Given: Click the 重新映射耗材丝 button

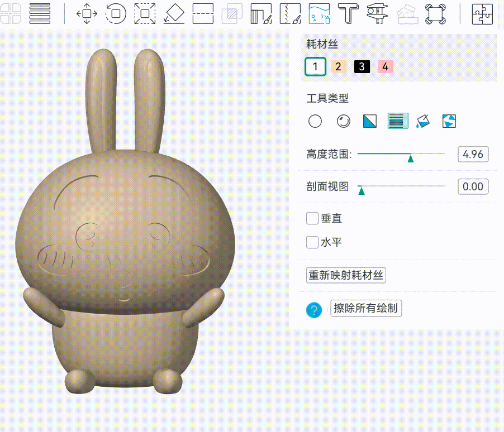Looking at the screenshot, I should [346, 275].
